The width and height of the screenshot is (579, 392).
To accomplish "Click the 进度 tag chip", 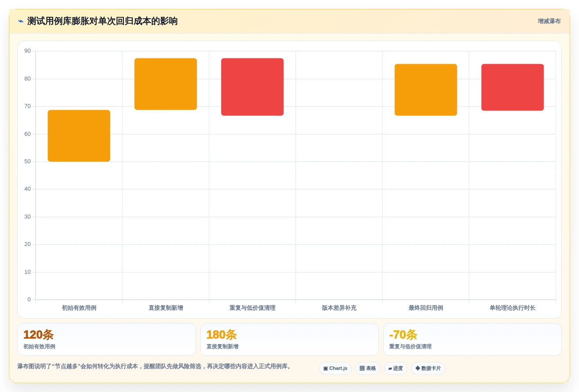I will point(395,368).
